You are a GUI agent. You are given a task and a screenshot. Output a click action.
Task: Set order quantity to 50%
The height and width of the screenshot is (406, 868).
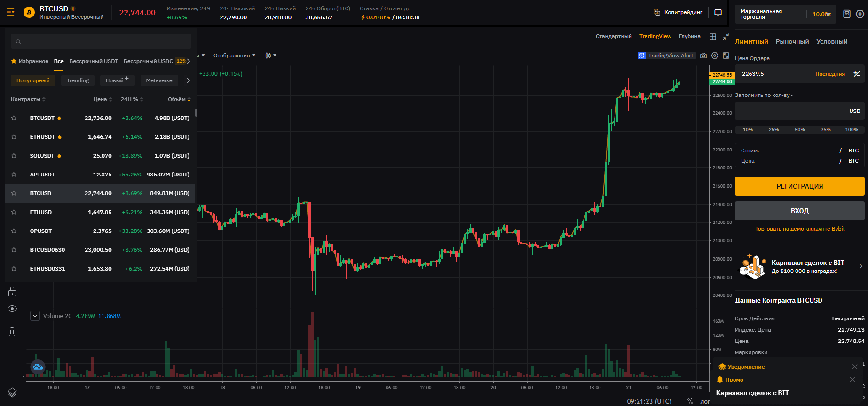(799, 130)
